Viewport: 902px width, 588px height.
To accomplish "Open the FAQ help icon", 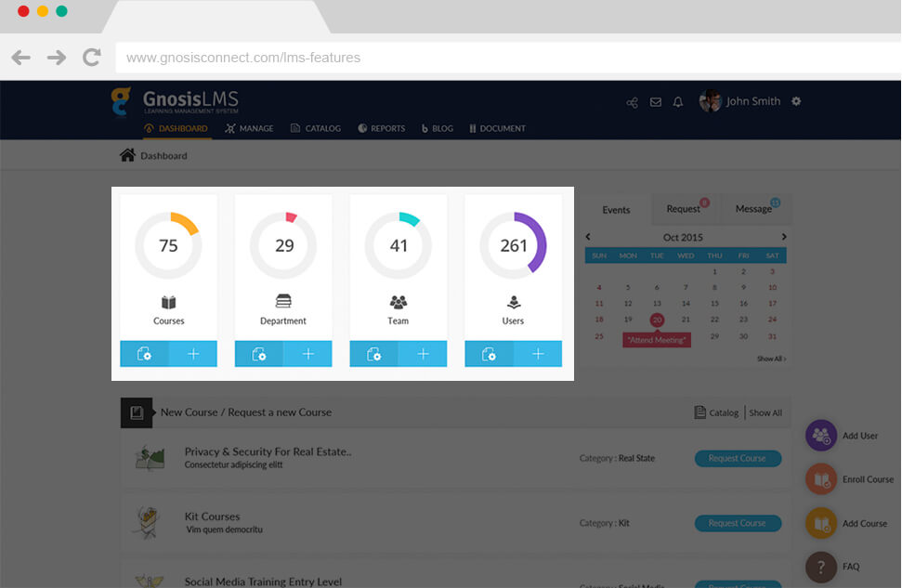I will [821, 567].
